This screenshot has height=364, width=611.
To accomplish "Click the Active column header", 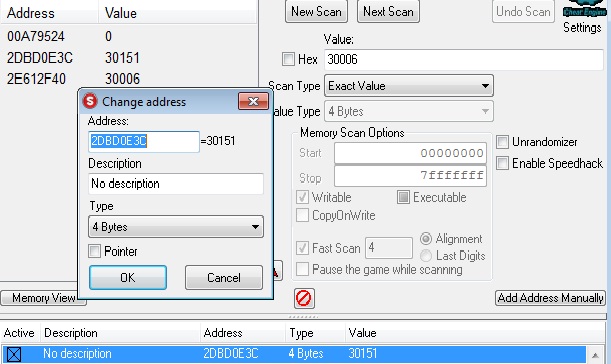I will [19, 333].
